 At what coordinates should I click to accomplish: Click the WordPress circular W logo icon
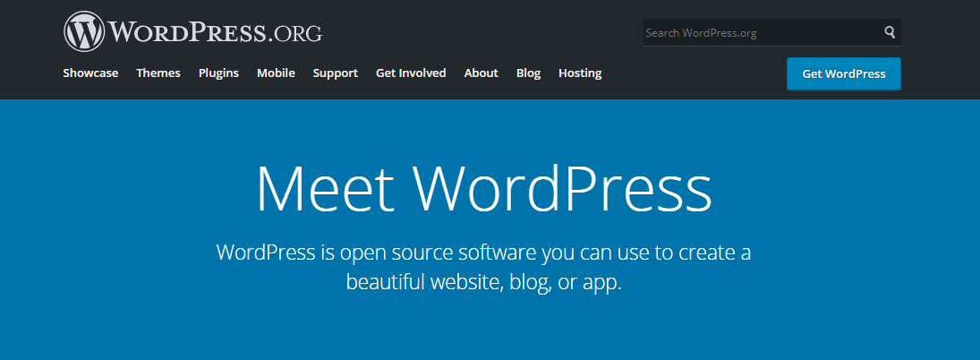[84, 32]
